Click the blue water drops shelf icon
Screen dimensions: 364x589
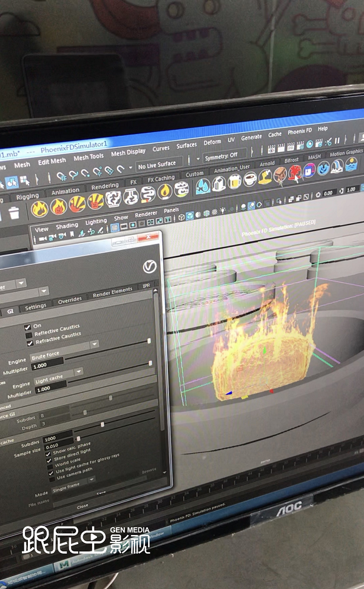click(x=203, y=187)
